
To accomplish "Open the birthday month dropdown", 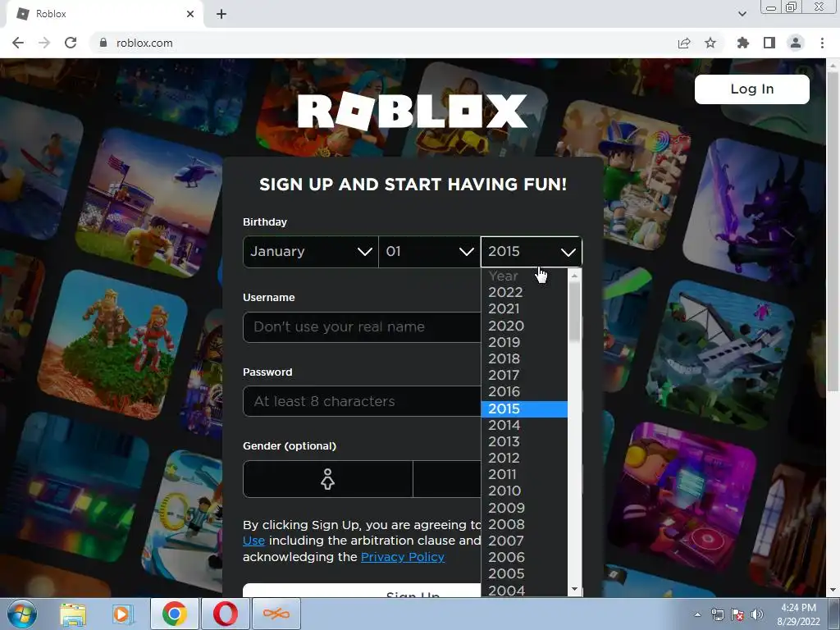I will tap(311, 251).
